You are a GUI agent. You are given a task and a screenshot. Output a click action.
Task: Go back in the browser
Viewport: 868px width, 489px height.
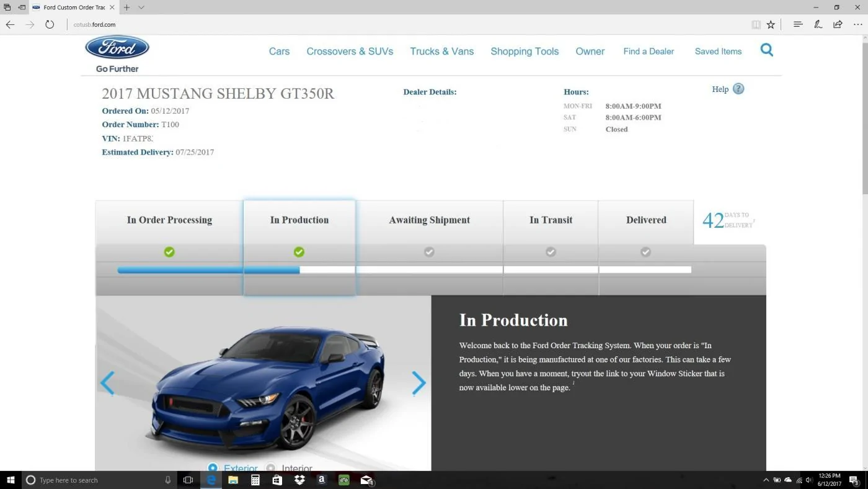pyautogui.click(x=10, y=24)
